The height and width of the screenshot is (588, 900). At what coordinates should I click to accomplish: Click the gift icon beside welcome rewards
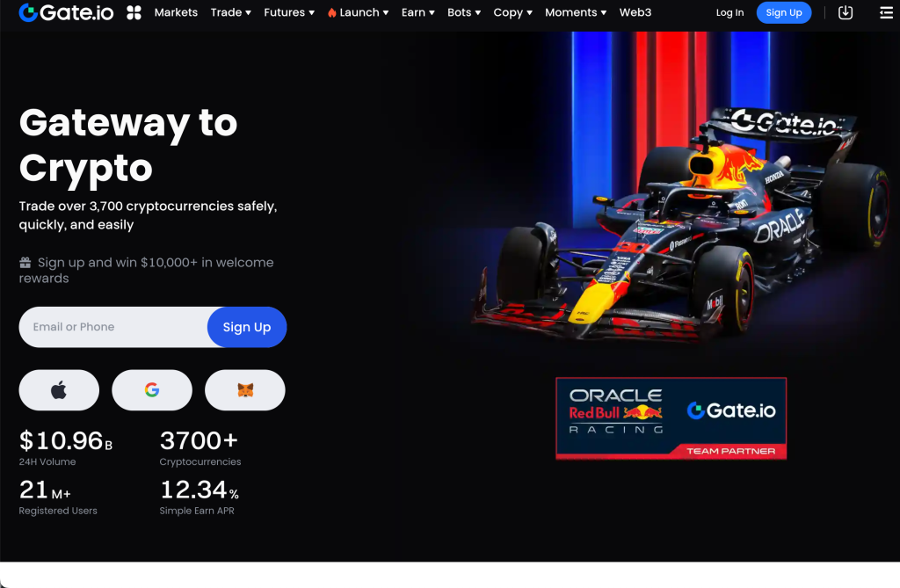[x=25, y=263]
